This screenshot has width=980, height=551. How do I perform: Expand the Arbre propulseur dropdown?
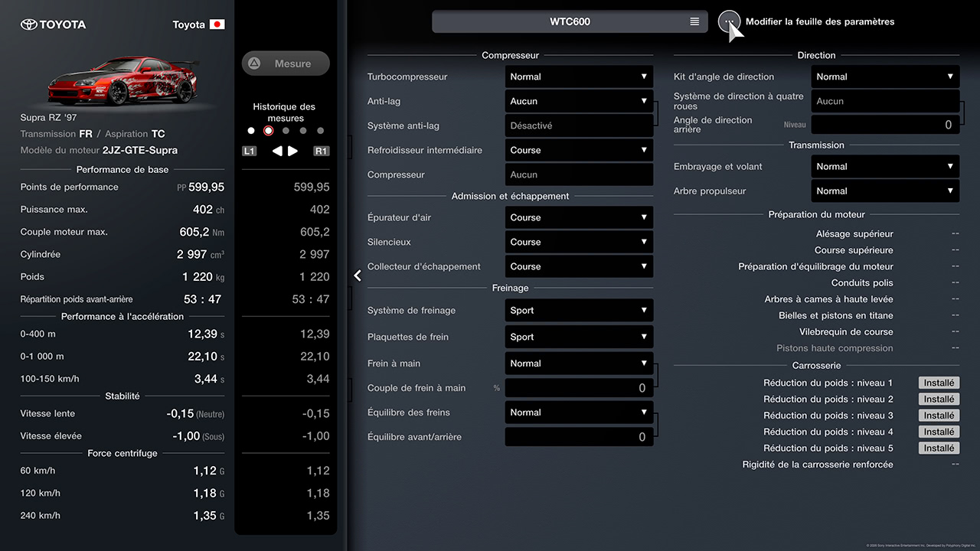pyautogui.click(x=885, y=191)
